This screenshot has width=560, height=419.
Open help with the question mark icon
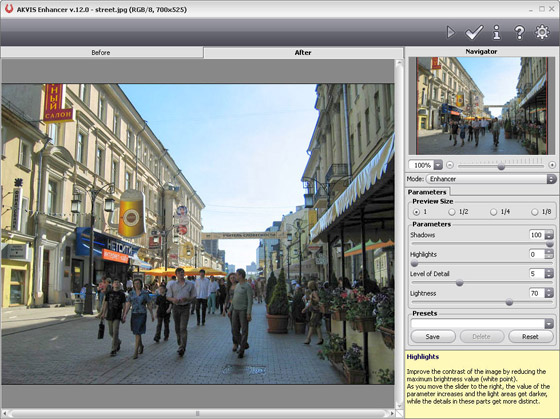tap(519, 33)
